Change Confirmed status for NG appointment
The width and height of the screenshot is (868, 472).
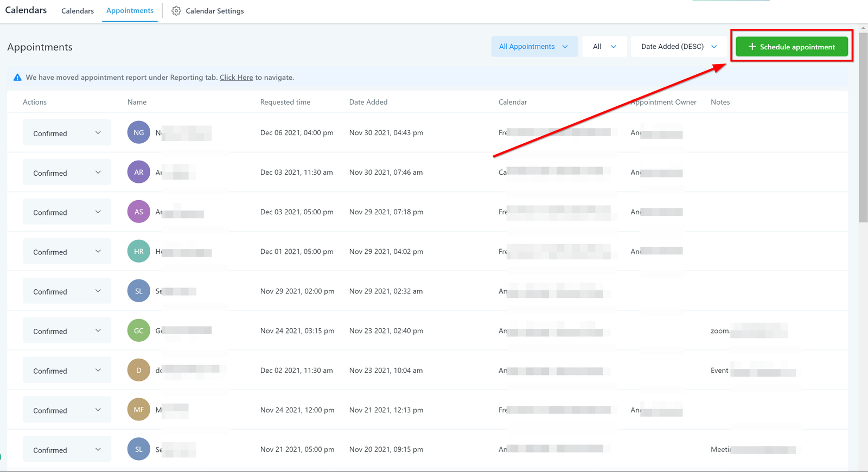coord(67,133)
